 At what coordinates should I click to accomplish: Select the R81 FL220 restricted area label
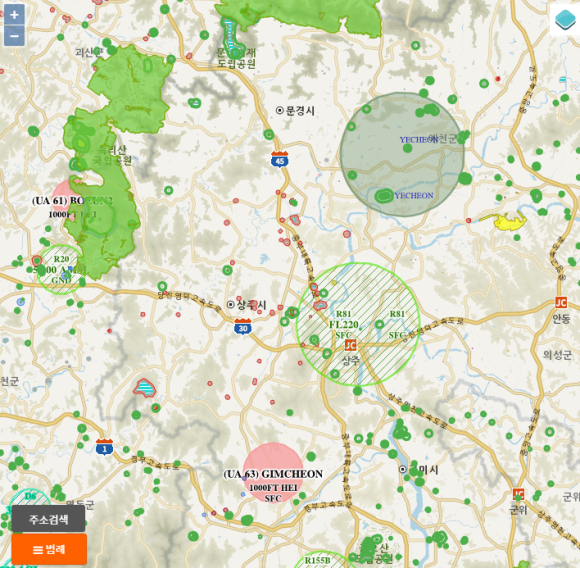344,324
